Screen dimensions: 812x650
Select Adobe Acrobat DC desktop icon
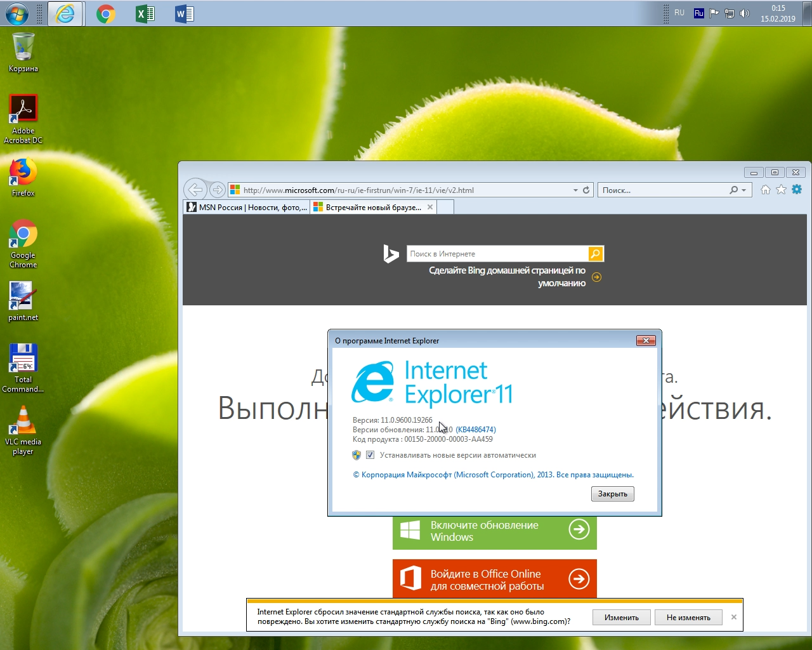coord(23,119)
